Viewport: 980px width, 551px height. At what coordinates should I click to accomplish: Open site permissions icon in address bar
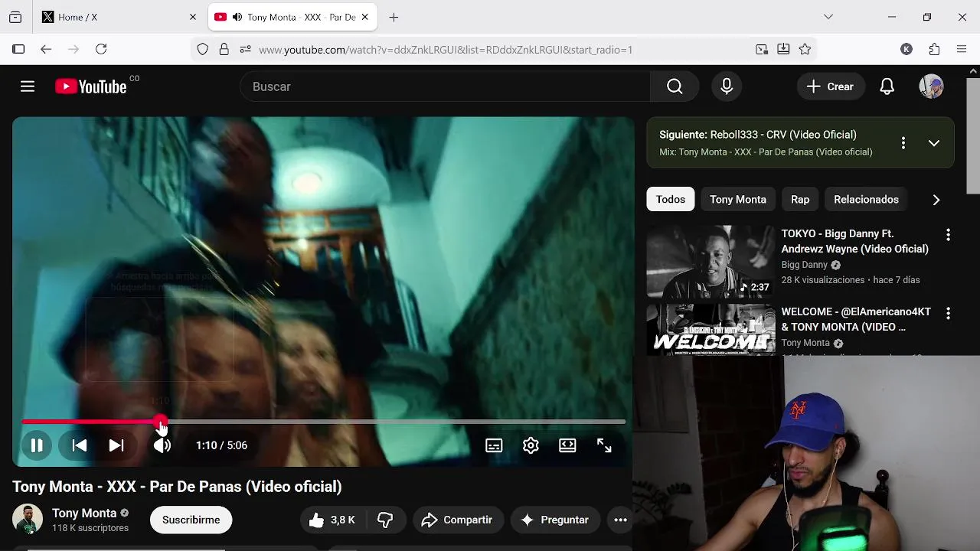tap(245, 49)
